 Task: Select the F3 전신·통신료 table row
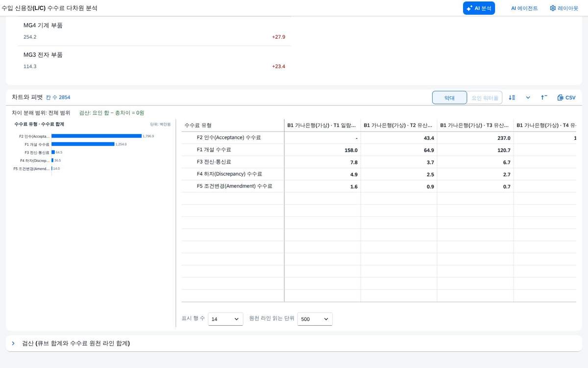tap(379, 162)
